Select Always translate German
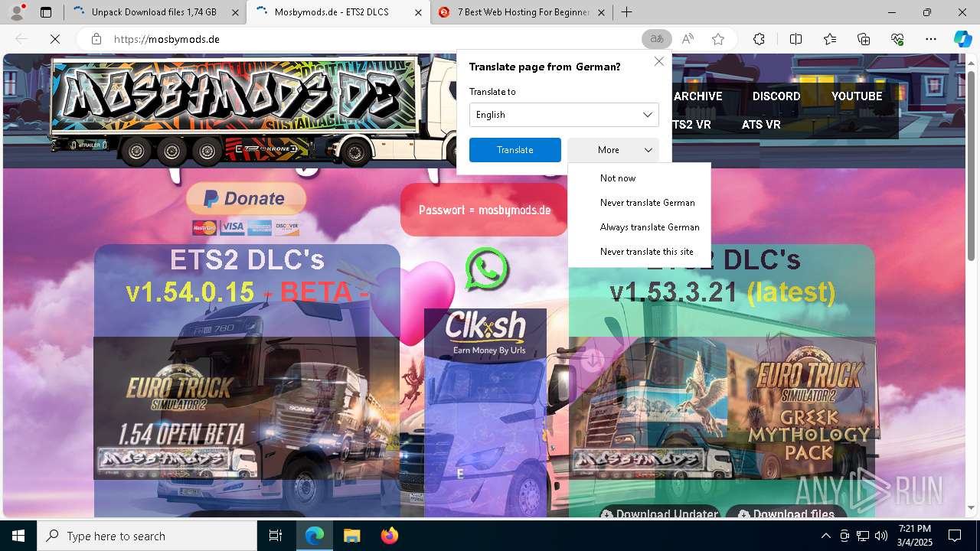Image resolution: width=980 pixels, height=551 pixels. [639, 227]
